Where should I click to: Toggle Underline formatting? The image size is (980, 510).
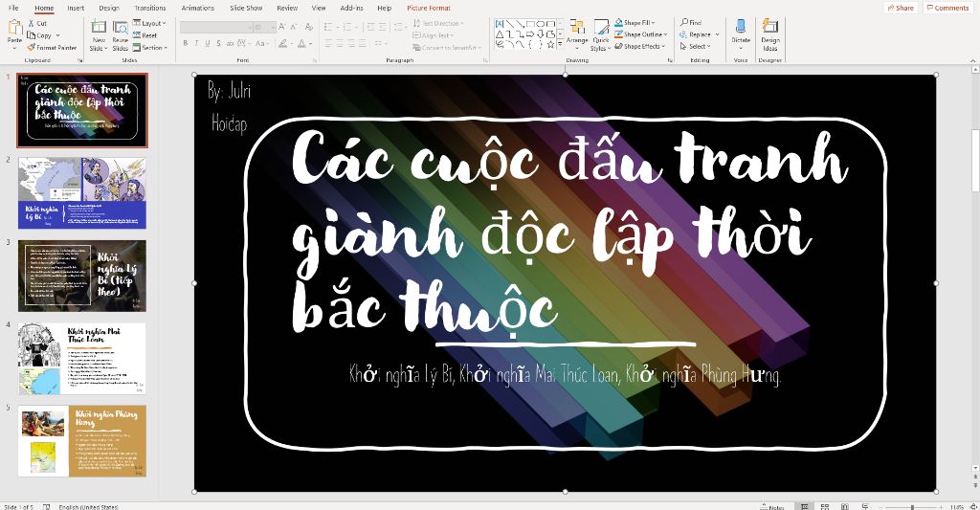click(207, 44)
